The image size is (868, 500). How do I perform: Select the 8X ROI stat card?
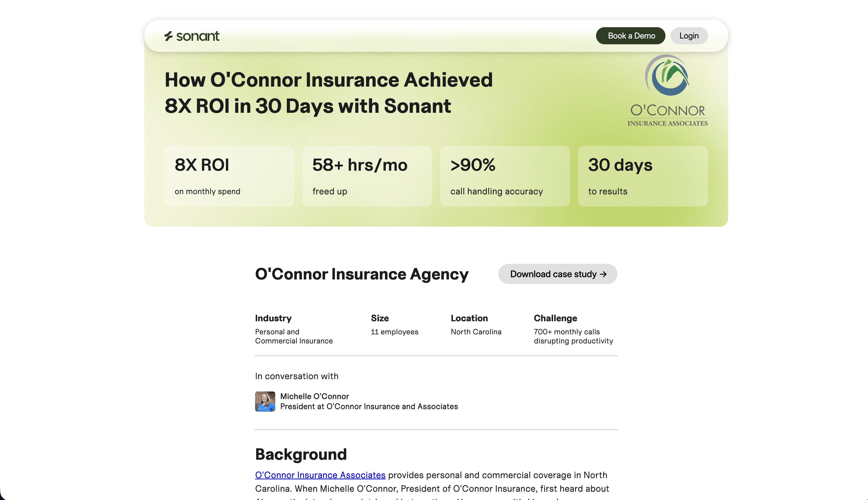point(229,176)
